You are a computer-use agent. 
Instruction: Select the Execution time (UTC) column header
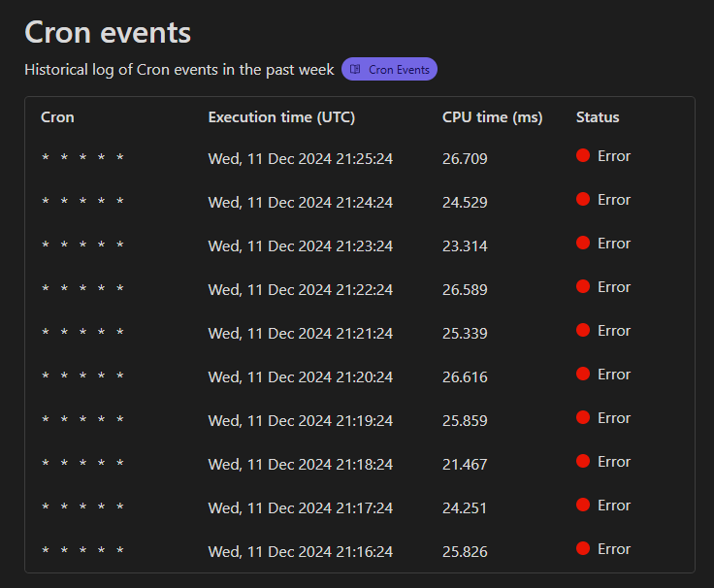pos(281,117)
